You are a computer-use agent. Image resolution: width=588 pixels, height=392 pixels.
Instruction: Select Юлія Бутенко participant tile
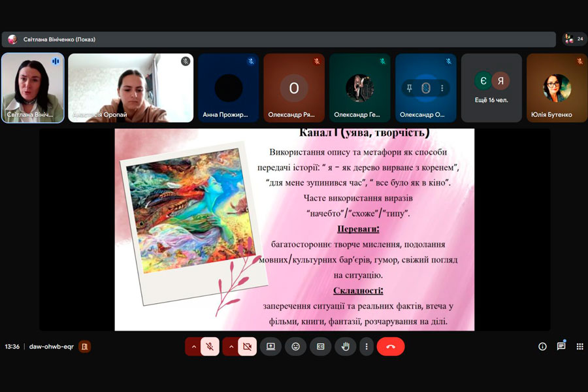click(557, 88)
